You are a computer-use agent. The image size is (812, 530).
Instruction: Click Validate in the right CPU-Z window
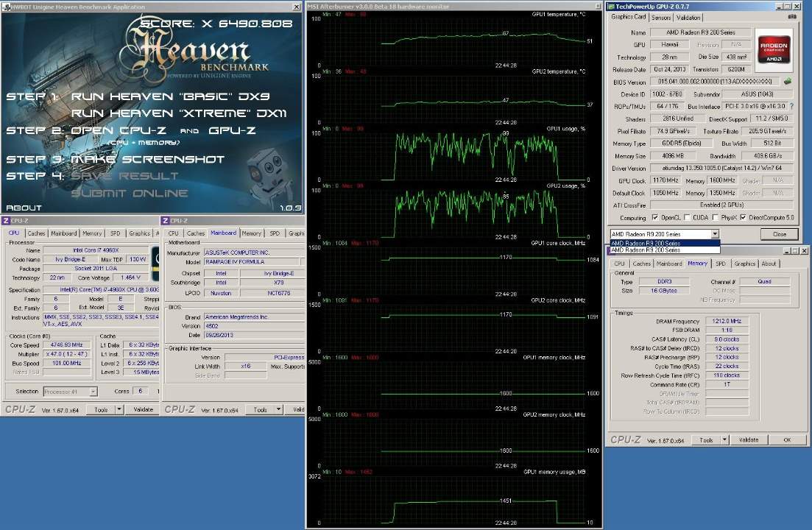tap(748, 440)
